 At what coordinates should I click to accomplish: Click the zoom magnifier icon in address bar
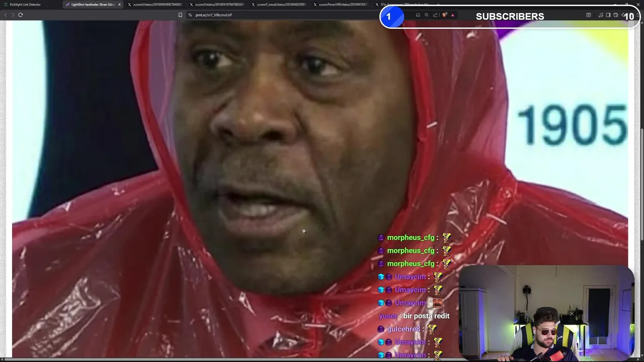tap(427, 15)
